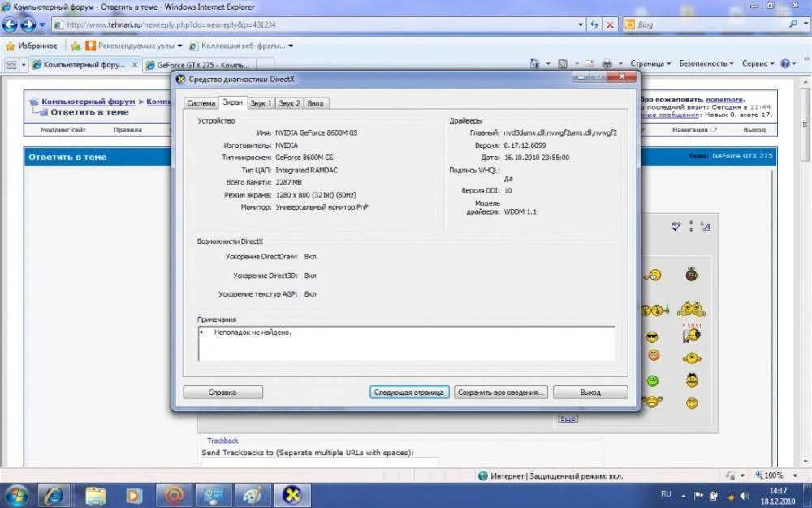Image resolution: width=812 pixels, height=508 pixels.
Task: Click Action Center flag tray icon
Action: coord(698,496)
